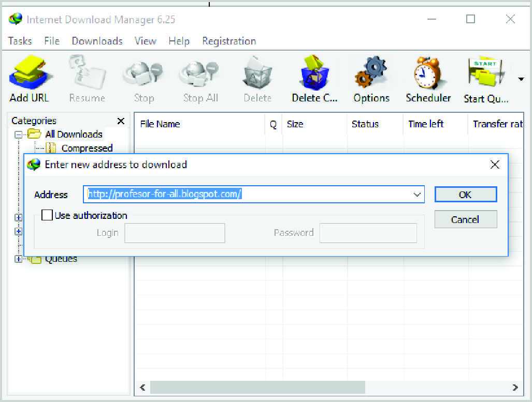Sort by the Time left column header
The image size is (532, 402).
click(436, 124)
